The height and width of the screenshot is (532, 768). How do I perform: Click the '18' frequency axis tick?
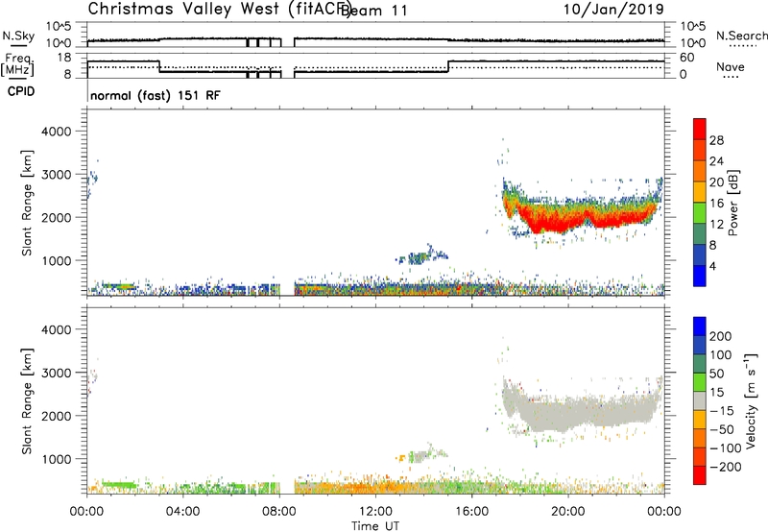[x=64, y=58]
